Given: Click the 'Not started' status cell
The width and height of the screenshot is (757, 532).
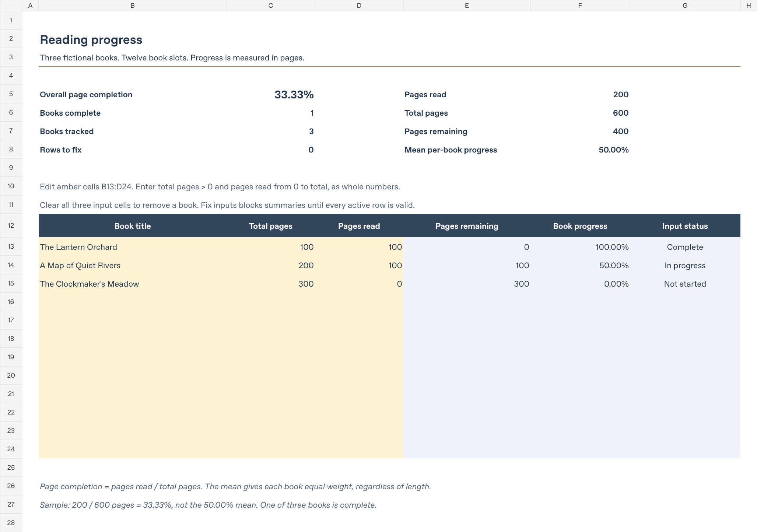Looking at the screenshot, I should tap(685, 284).
